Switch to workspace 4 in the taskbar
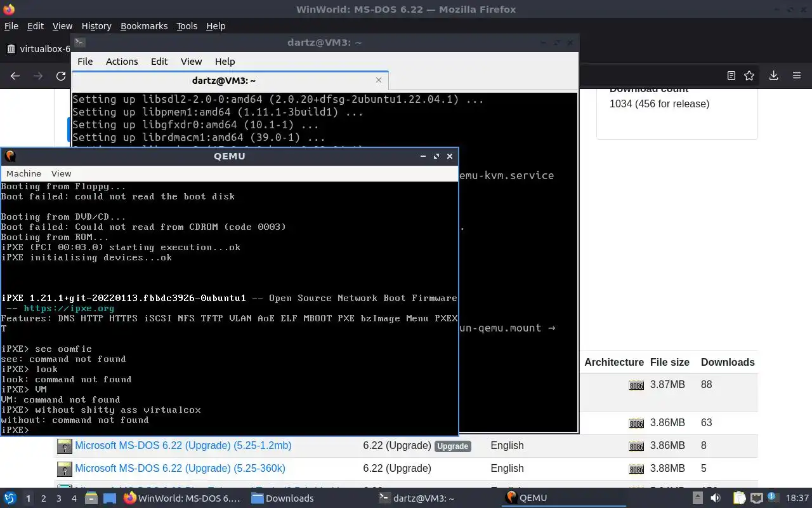Screen dimensions: 812x508 74,498
